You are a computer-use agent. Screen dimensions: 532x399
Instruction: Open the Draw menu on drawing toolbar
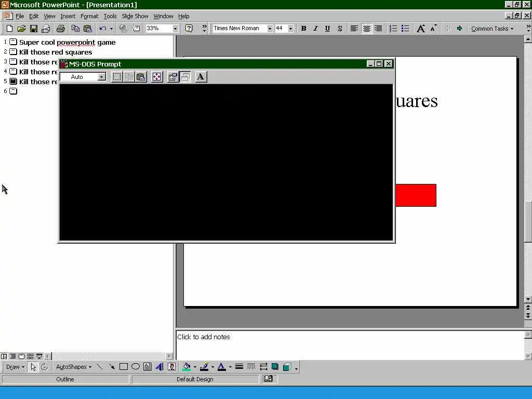(x=15, y=367)
